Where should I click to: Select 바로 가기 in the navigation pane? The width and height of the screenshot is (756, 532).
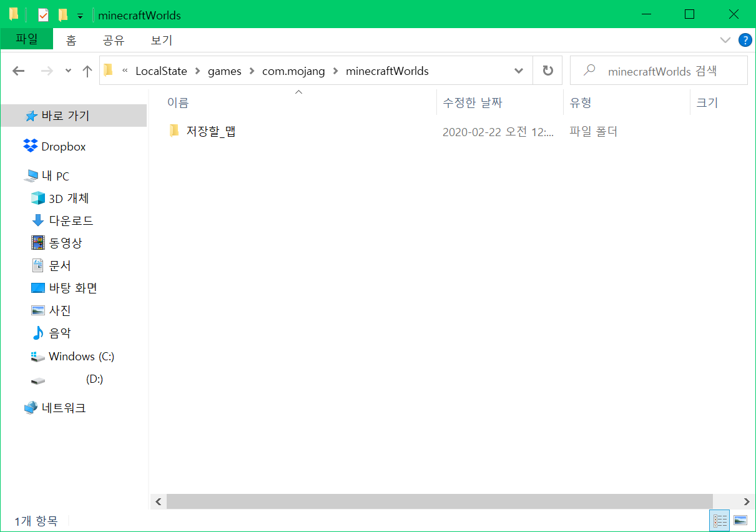[x=74, y=116]
